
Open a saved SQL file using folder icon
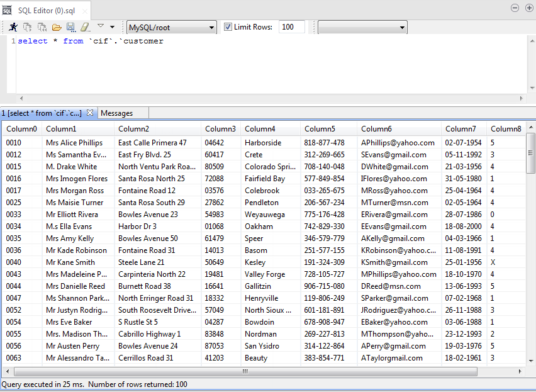(56, 28)
